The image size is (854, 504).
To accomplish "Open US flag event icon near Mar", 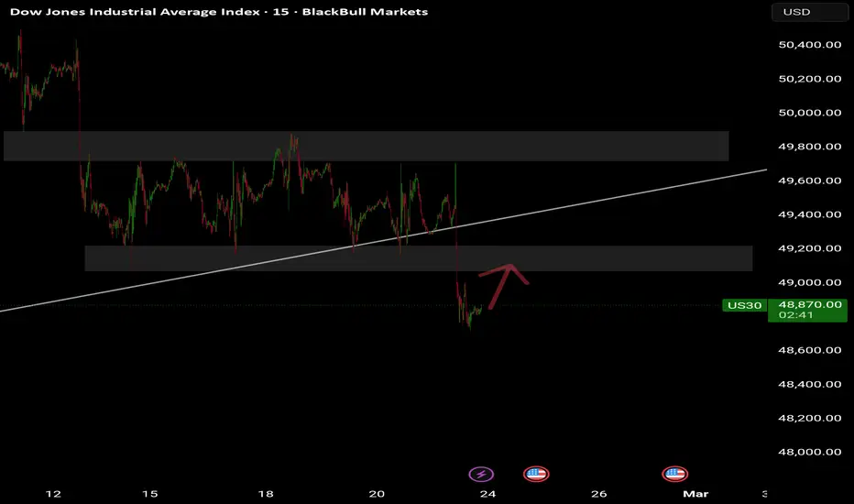I will (674, 474).
